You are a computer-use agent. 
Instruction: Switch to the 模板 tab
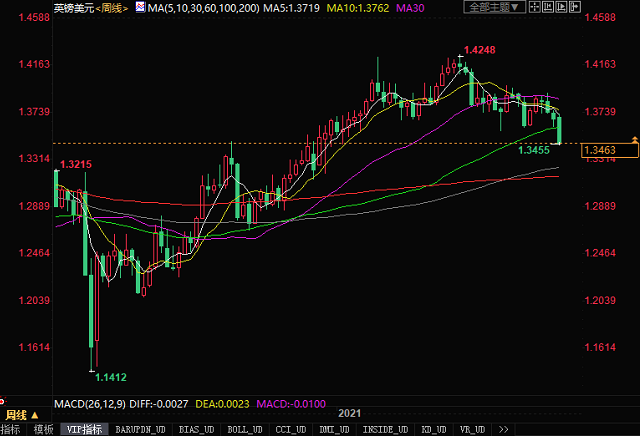(43, 428)
